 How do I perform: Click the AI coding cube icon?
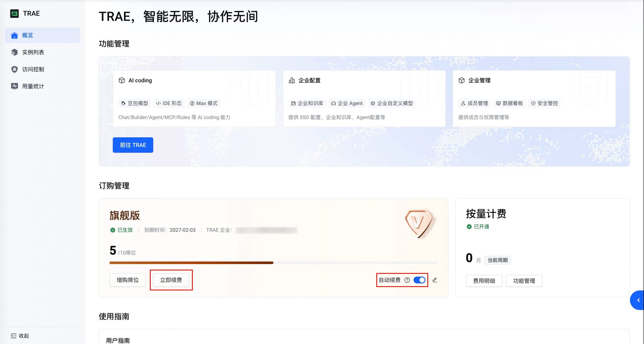[122, 80]
